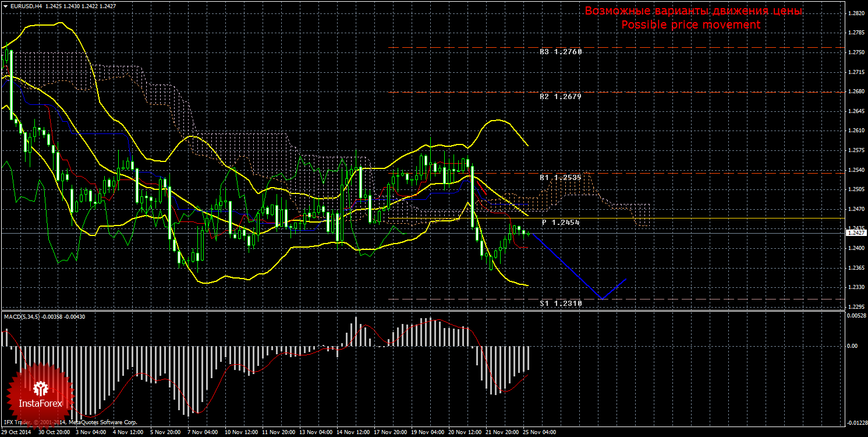
Task: Click the red 'Possible price movement' title text
Action: tap(690, 25)
